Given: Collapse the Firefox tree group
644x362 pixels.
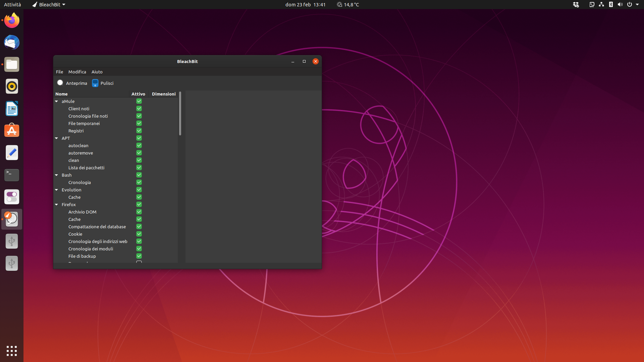Looking at the screenshot, I should [x=57, y=204].
